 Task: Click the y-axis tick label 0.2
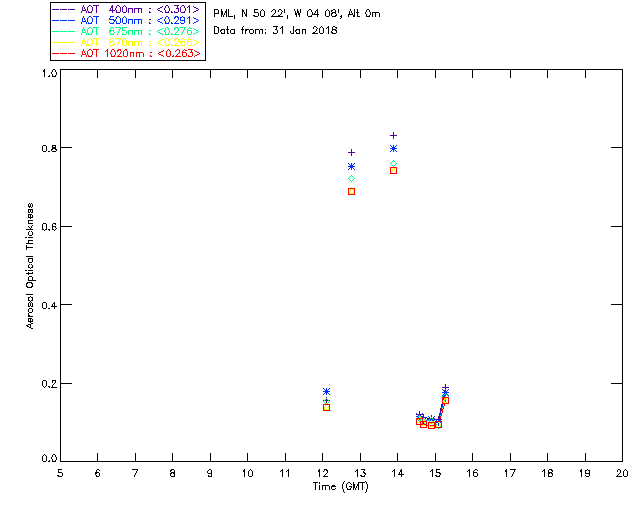click(x=49, y=384)
